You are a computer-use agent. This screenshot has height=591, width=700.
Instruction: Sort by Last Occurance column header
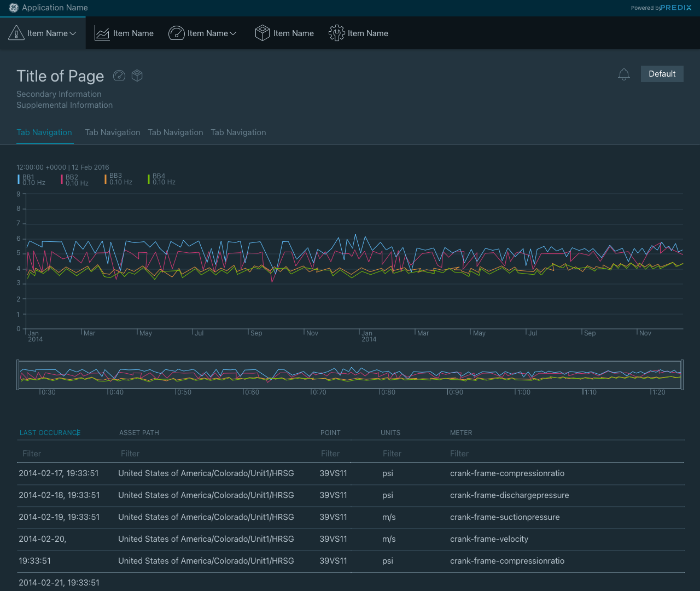(x=50, y=433)
